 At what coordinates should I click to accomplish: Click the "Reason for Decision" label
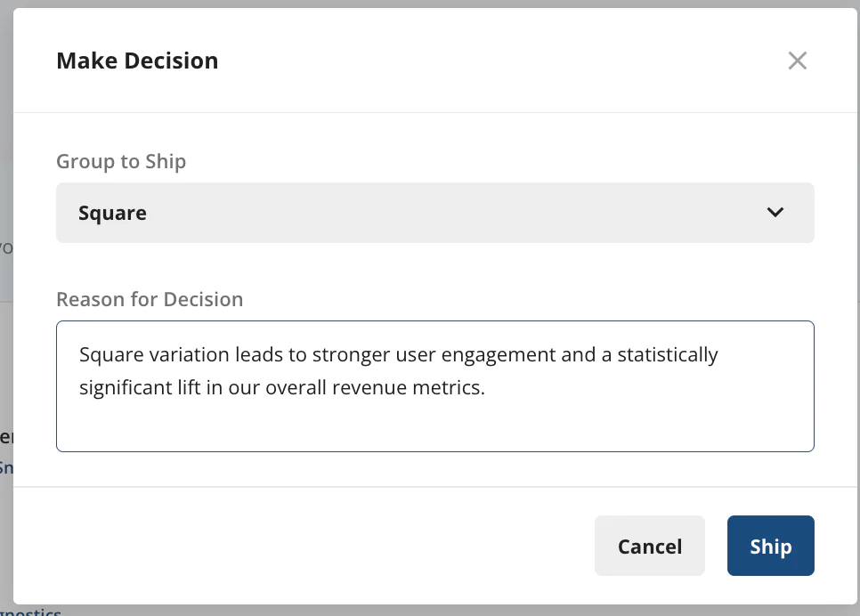click(150, 299)
